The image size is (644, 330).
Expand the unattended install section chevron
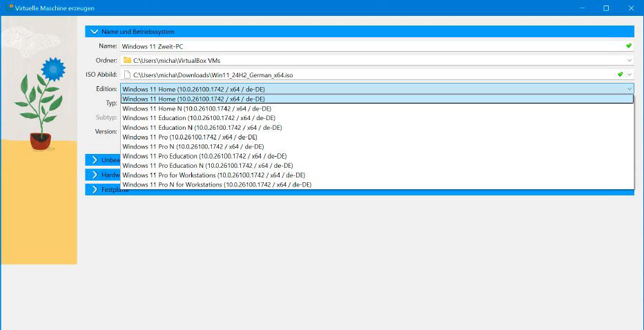tap(95, 160)
